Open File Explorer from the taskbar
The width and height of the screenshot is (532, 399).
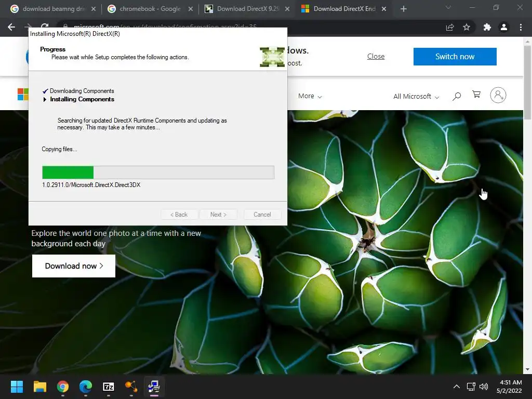(39, 387)
